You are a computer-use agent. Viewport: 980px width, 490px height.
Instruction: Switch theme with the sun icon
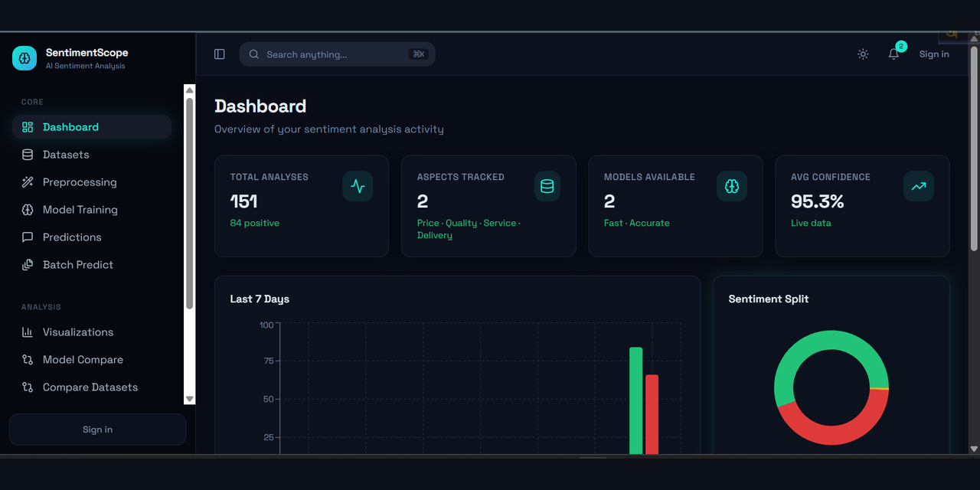click(x=863, y=54)
